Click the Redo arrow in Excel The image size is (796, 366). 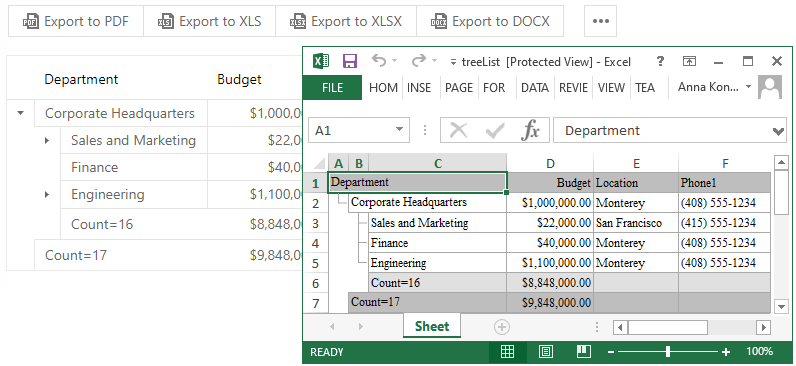coord(419,60)
